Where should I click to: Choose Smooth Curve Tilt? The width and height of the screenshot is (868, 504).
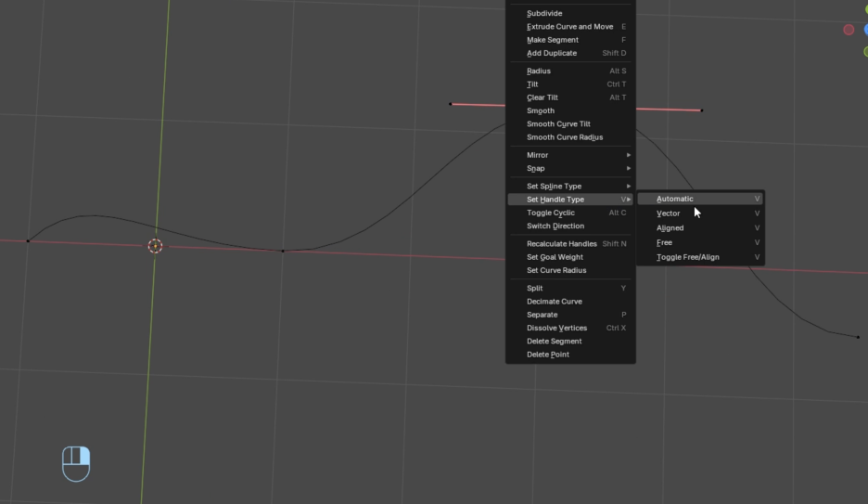pyautogui.click(x=570, y=124)
